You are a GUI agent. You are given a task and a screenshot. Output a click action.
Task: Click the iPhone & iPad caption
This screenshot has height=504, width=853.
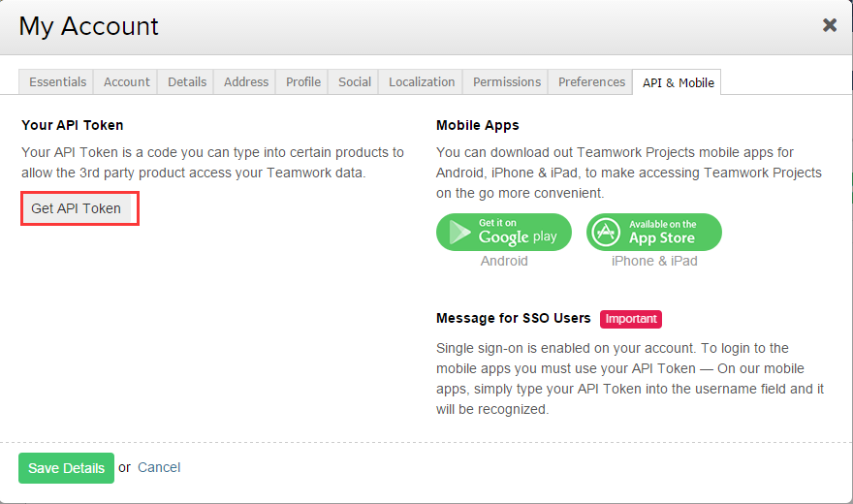[x=654, y=261]
